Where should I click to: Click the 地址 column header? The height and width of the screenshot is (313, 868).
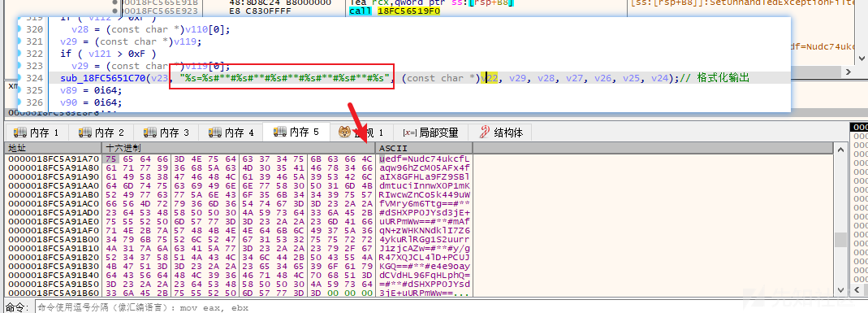pyautogui.click(x=53, y=148)
